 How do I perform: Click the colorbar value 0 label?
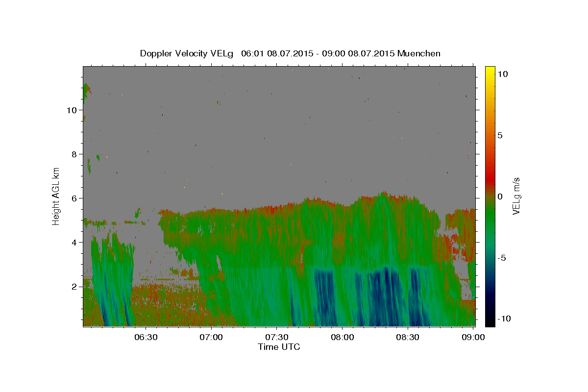[500, 196]
